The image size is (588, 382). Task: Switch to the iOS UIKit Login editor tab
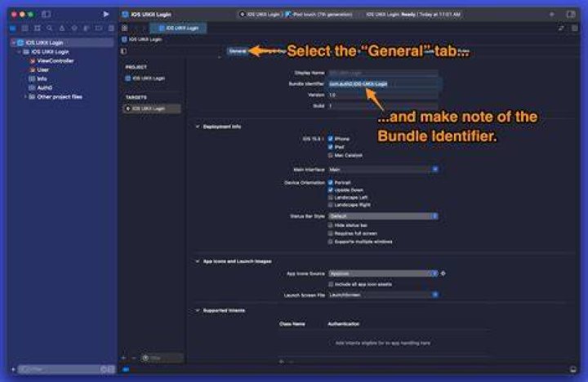[178, 28]
